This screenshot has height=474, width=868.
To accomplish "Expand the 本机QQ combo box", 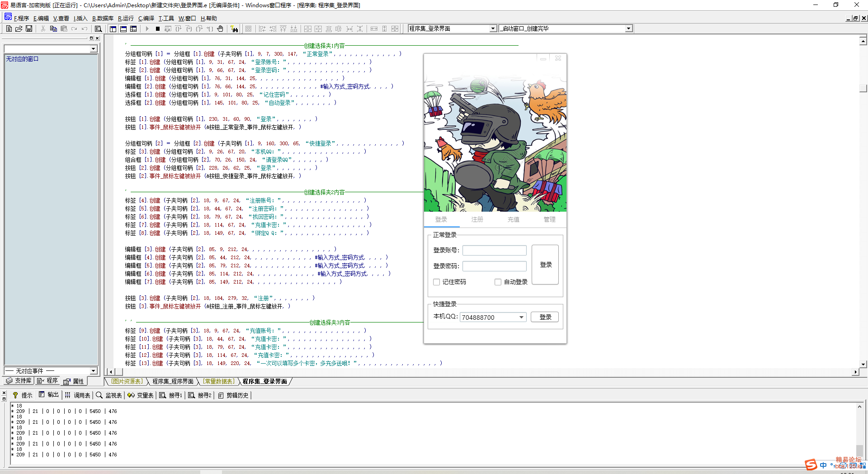I will tap(521, 317).
